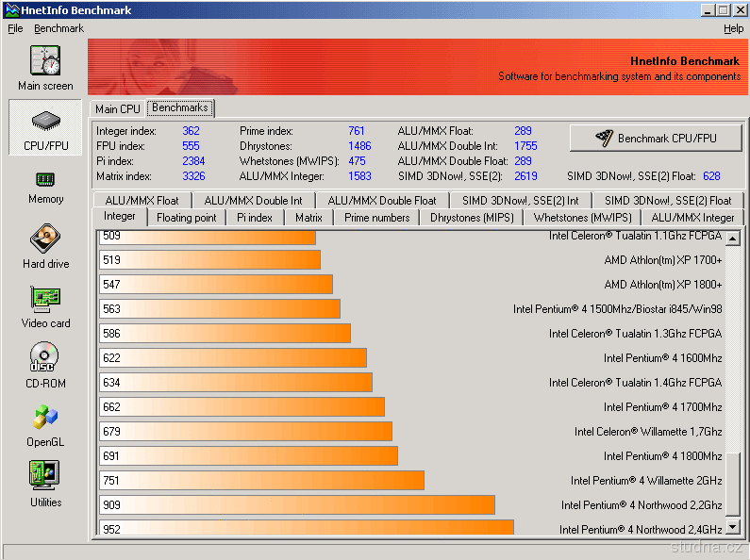Open the Help menu
Image resolution: width=750 pixels, height=560 pixels.
tap(733, 28)
